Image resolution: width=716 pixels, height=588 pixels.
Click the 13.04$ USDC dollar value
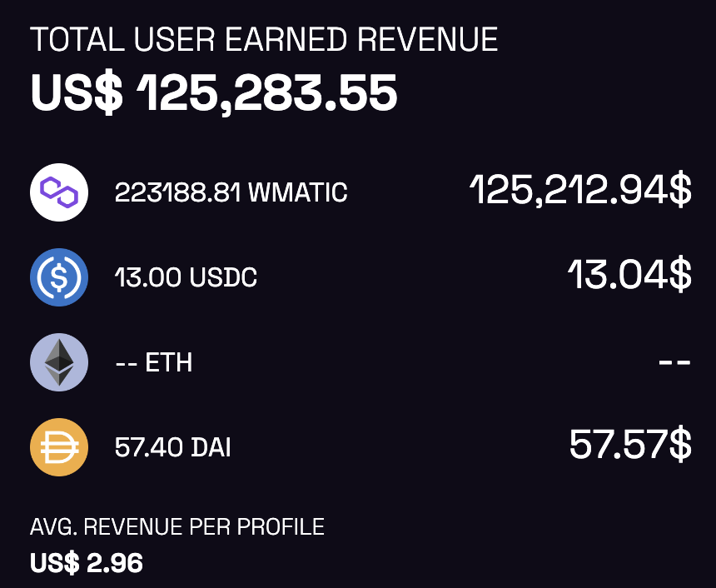[x=629, y=275]
